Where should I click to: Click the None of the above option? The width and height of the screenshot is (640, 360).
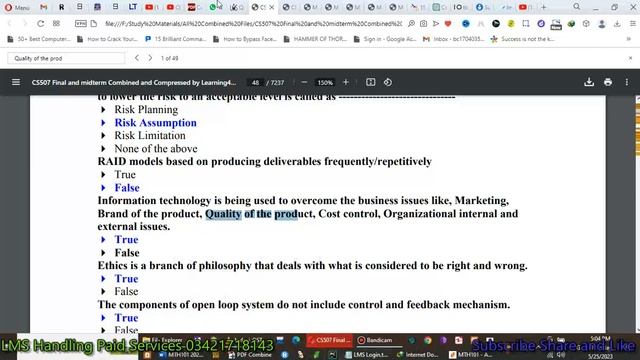(x=156, y=149)
